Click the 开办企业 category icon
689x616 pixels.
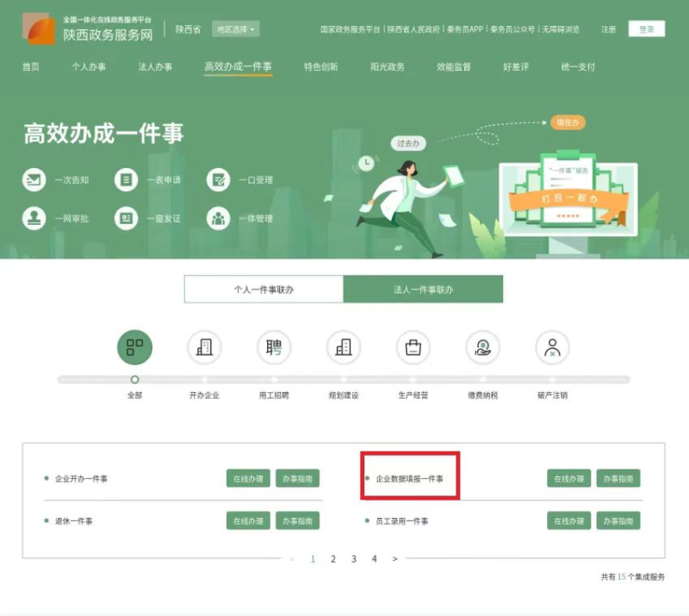click(x=204, y=349)
